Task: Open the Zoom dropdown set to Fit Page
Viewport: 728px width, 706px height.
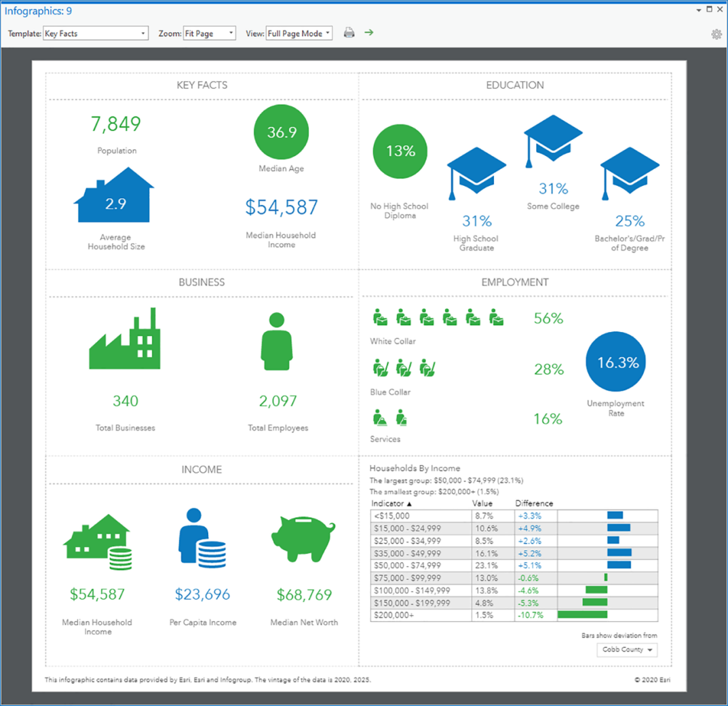Action: pos(209,33)
